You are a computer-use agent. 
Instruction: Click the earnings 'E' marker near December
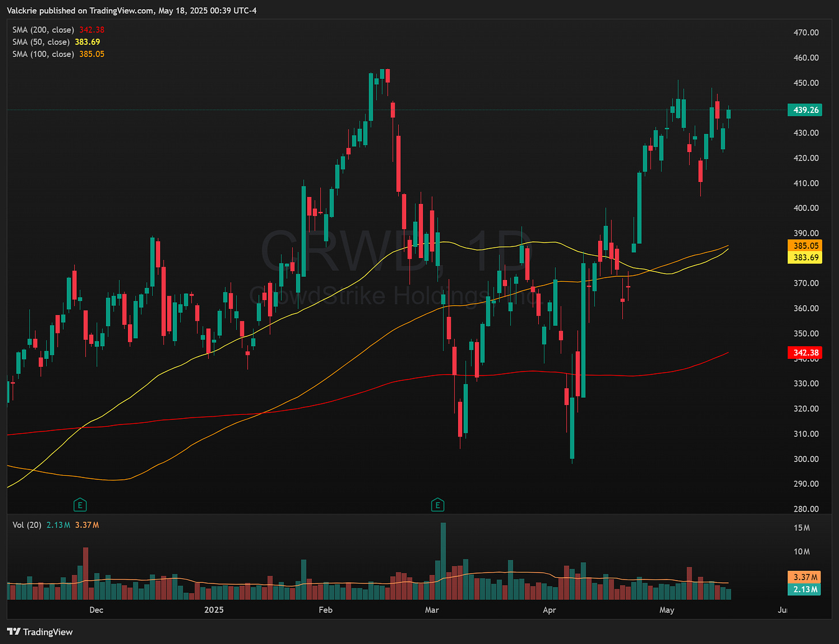point(80,505)
